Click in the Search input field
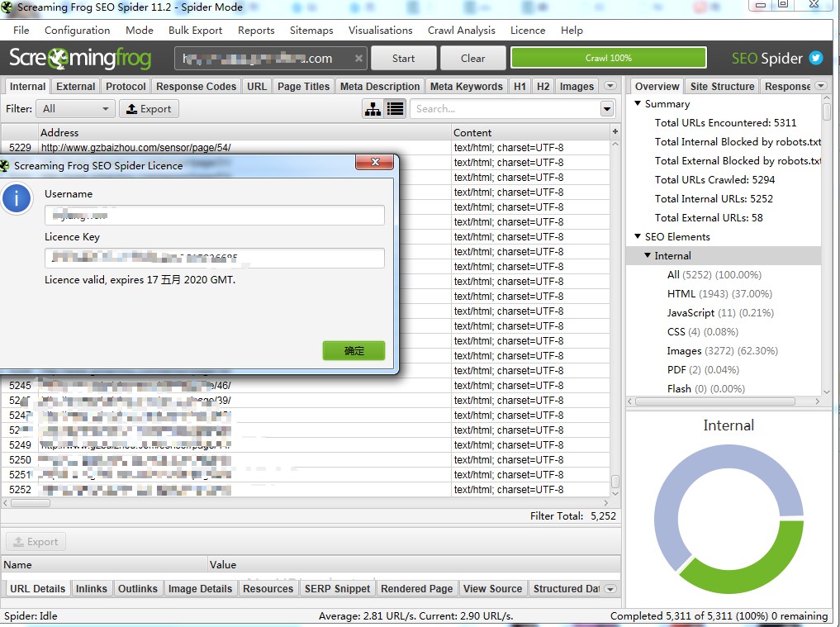The image size is (840, 627). coord(505,109)
